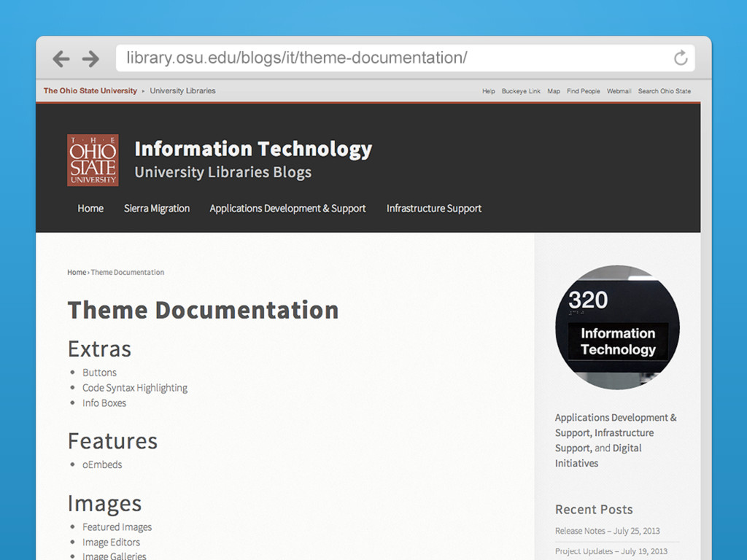Click the Information Technology site title

[x=253, y=149]
